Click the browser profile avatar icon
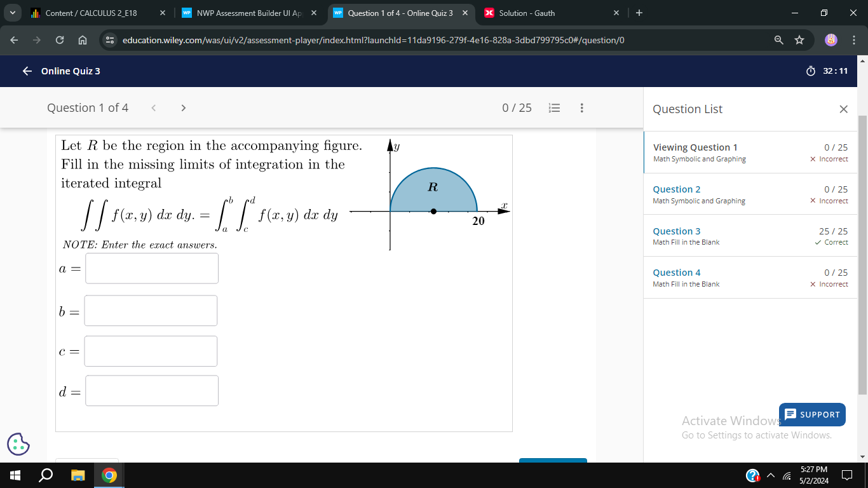The width and height of the screenshot is (868, 488). 831,40
